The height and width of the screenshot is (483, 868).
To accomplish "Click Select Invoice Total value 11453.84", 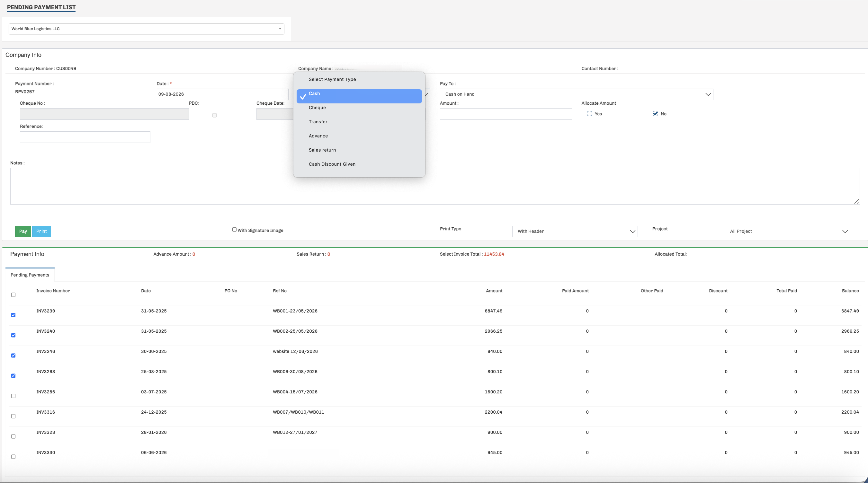I will (x=494, y=254).
